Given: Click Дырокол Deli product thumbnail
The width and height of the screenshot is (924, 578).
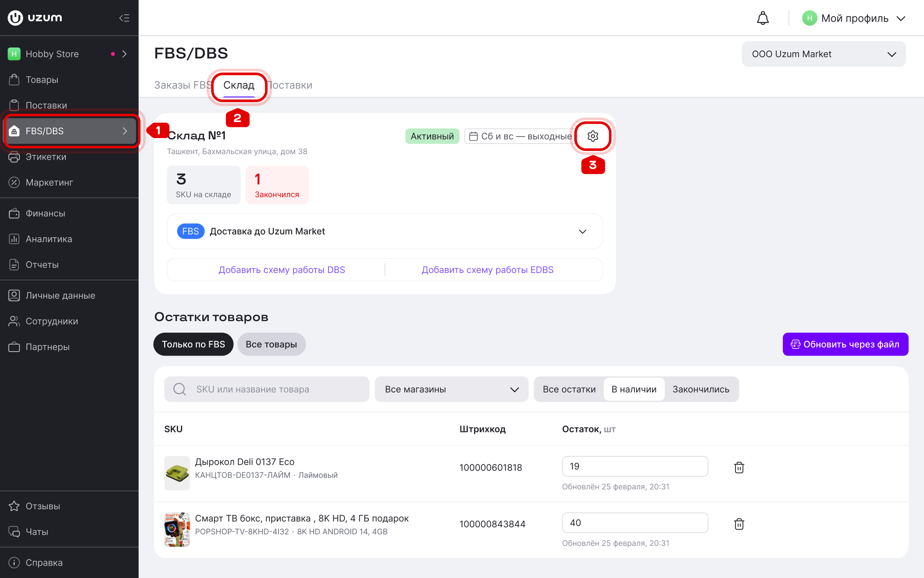Looking at the screenshot, I should point(177,473).
